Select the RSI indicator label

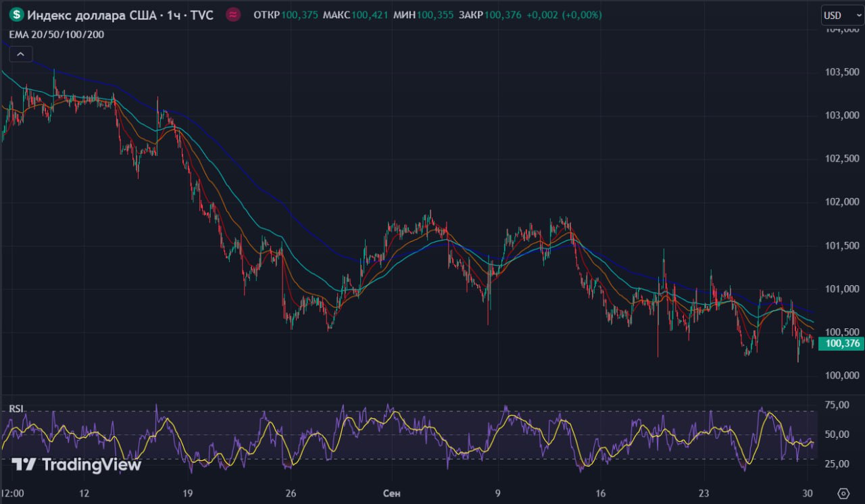coord(16,408)
